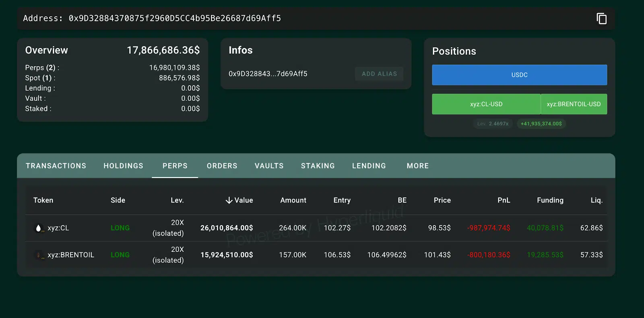Select the Perps tab
The width and height of the screenshot is (644, 318).
tap(175, 166)
